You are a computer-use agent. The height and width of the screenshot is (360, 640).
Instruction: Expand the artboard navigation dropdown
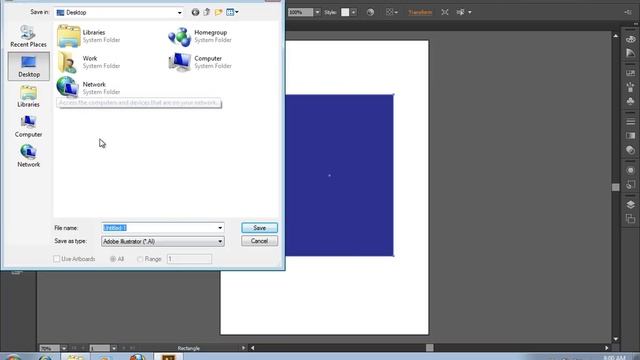[x=114, y=348]
